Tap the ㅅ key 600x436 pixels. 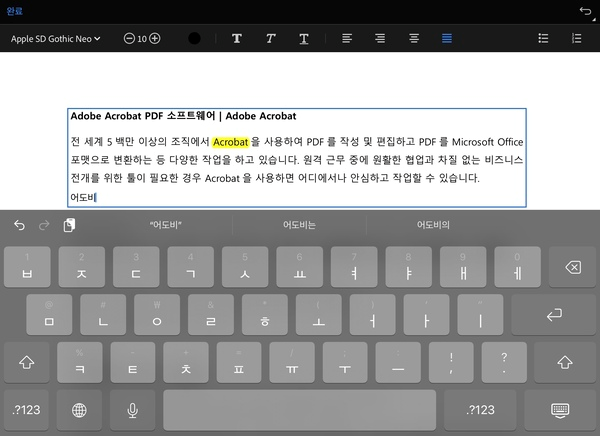[245, 267]
